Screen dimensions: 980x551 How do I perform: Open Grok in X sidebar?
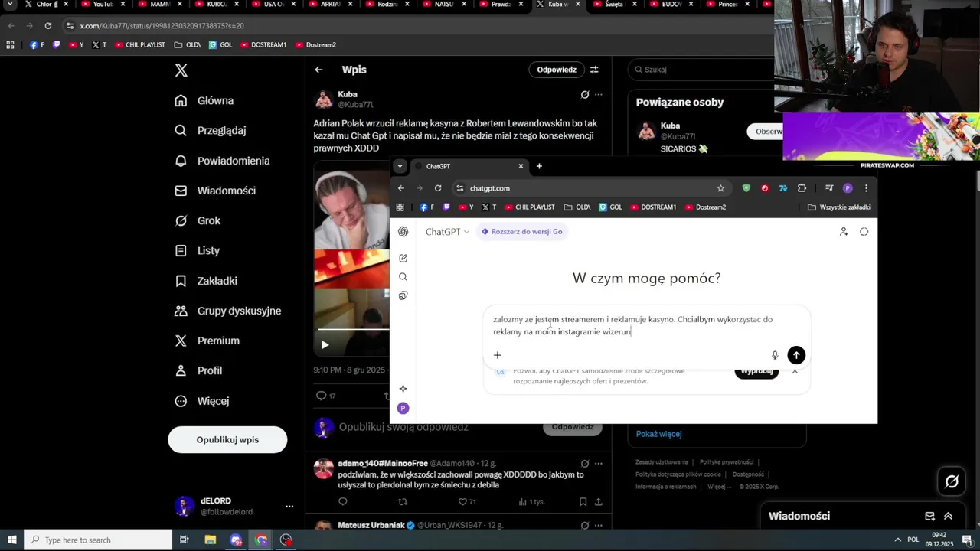click(x=198, y=220)
